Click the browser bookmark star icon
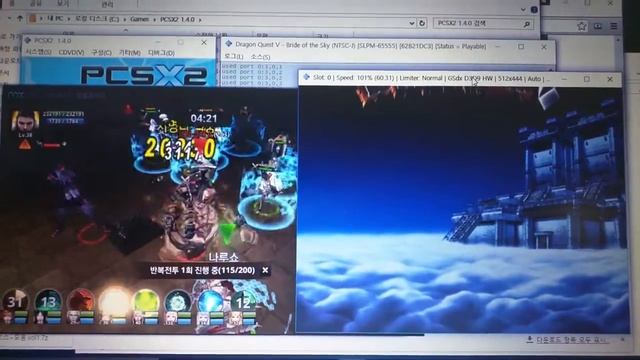Viewport: 640px width, 360px height. click(x=582, y=27)
